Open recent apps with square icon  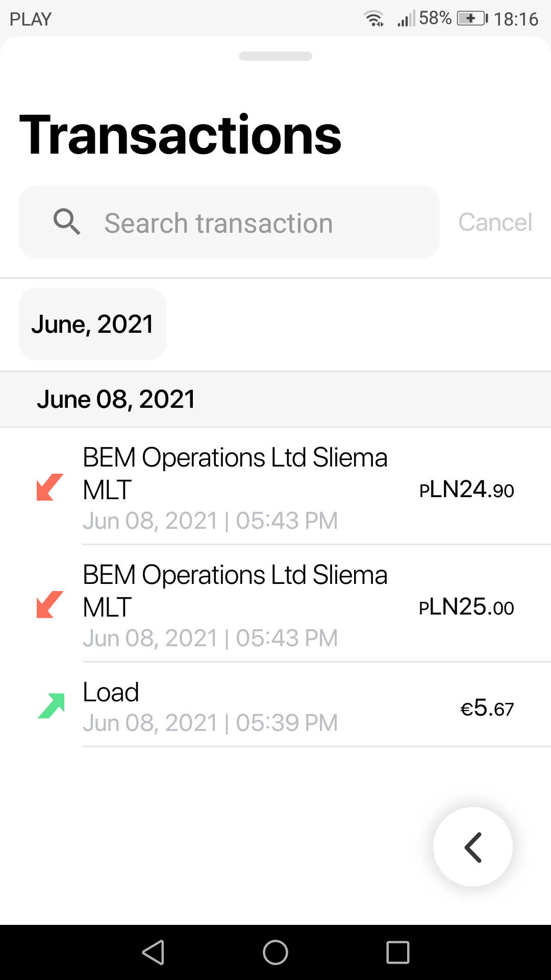(398, 952)
